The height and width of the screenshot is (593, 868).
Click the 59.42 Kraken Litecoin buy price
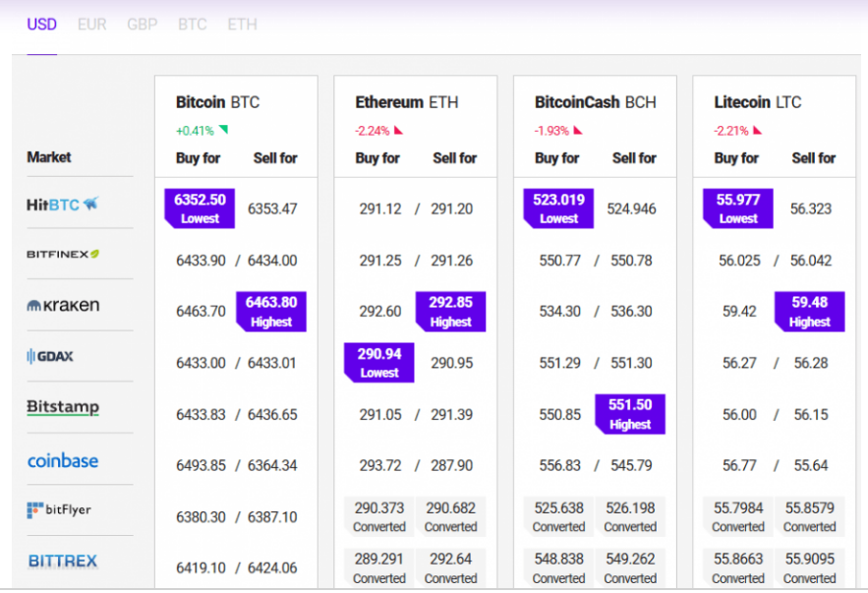point(739,311)
